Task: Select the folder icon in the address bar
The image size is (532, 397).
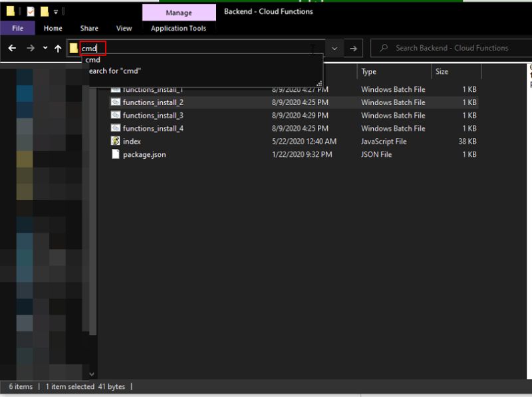Action: pos(73,48)
